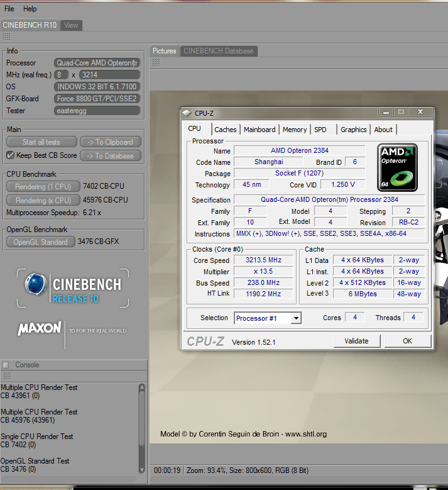Click the Tester name input field

pyautogui.click(x=97, y=111)
